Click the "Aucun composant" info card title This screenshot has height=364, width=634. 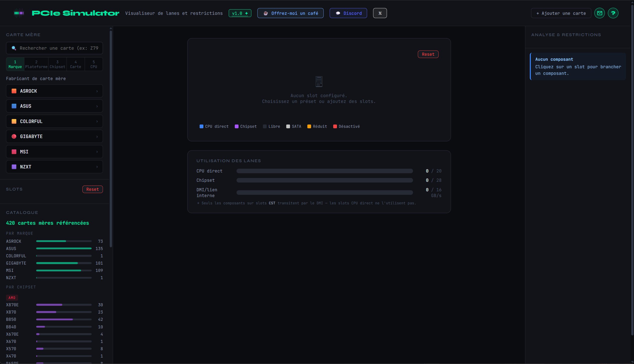554,59
